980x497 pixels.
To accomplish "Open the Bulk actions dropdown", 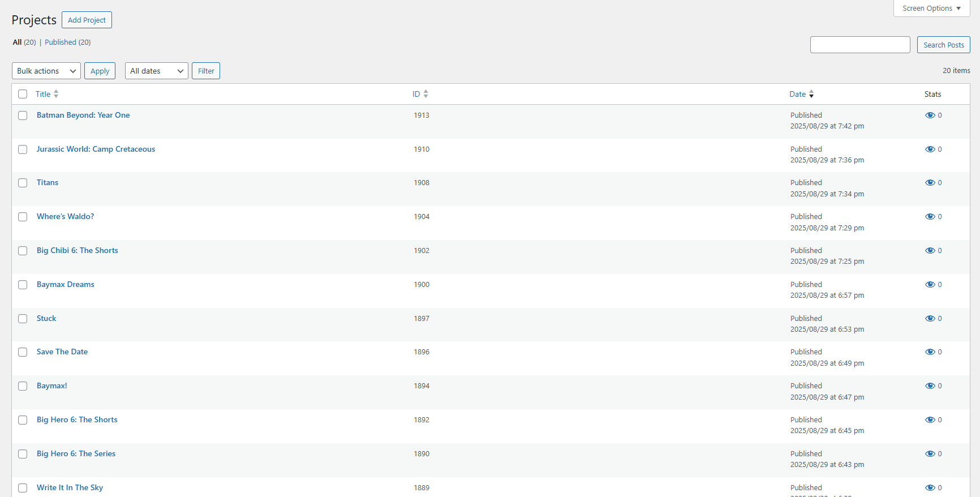I will [46, 71].
